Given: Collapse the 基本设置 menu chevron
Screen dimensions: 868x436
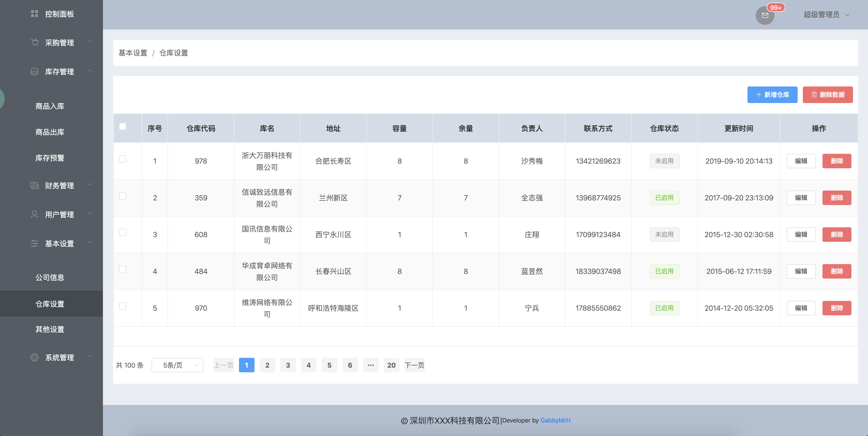Looking at the screenshot, I should [x=90, y=242].
